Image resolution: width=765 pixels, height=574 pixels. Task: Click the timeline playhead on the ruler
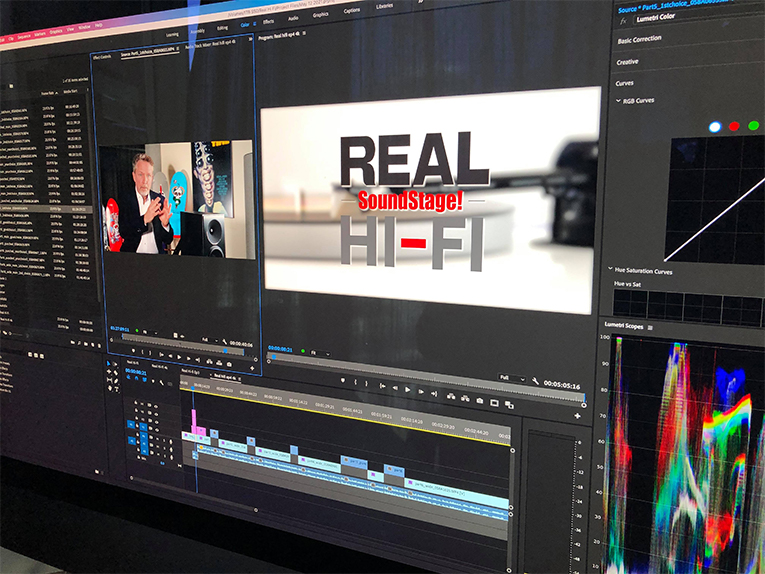[x=193, y=388]
